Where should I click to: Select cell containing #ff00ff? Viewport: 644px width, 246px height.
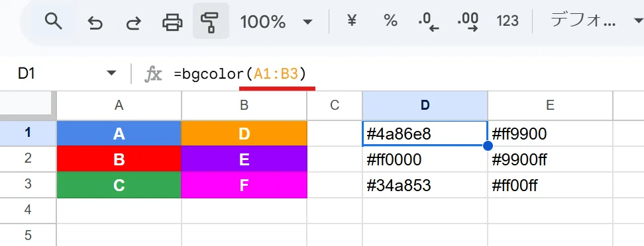click(x=550, y=185)
